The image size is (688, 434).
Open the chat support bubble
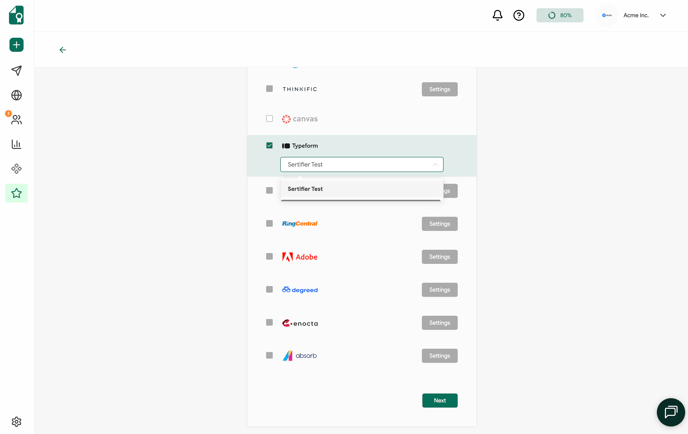coord(670,412)
